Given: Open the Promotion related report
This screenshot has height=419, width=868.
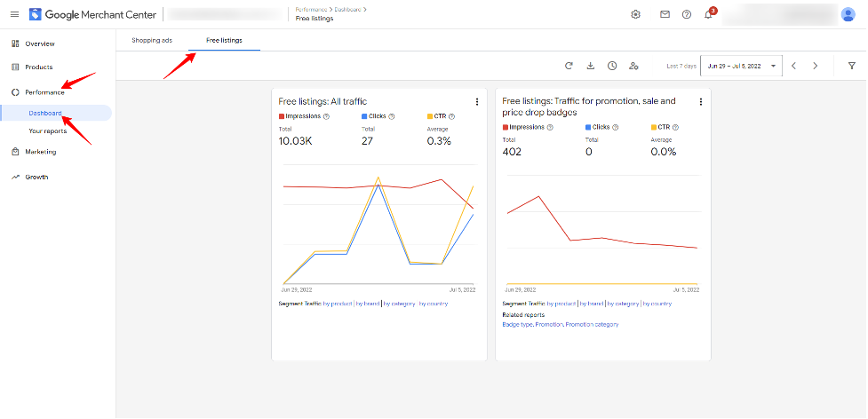Looking at the screenshot, I should pyautogui.click(x=549, y=325).
